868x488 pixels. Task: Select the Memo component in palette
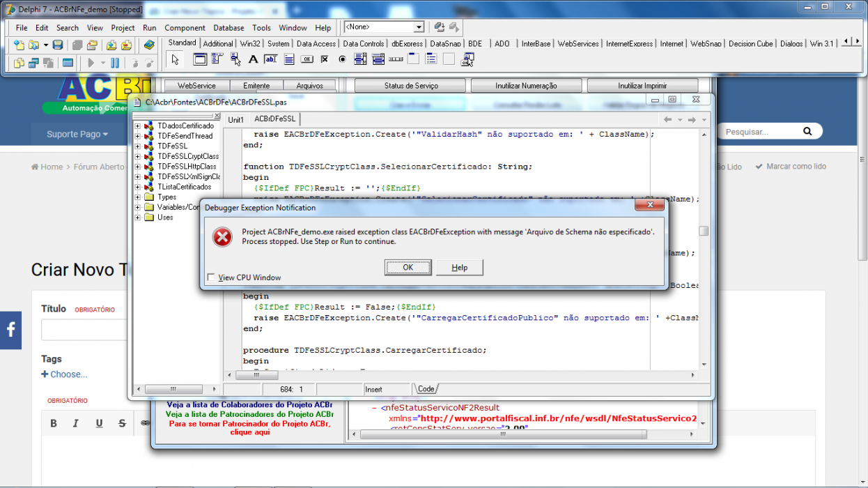(289, 60)
